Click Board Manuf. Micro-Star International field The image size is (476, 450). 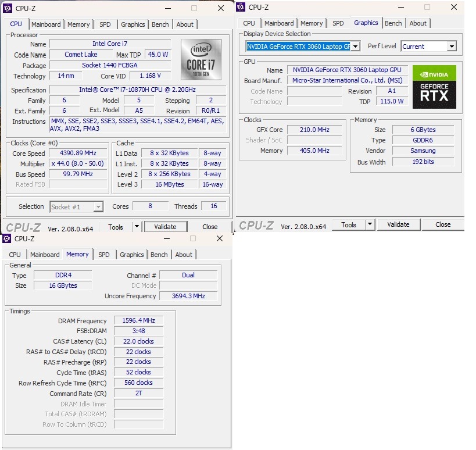click(x=348, y=80)
